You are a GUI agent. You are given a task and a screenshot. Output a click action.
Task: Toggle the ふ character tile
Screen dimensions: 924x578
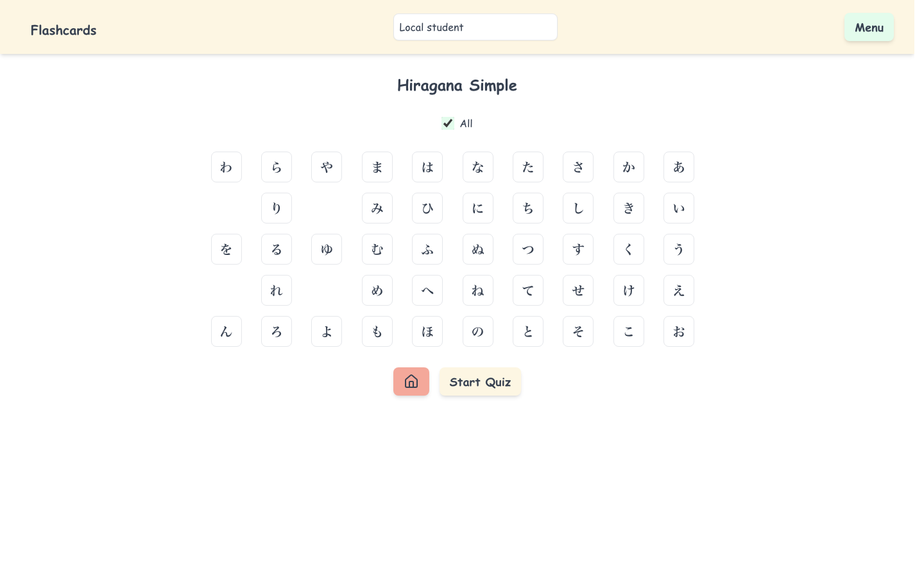(x=427, y=249)
